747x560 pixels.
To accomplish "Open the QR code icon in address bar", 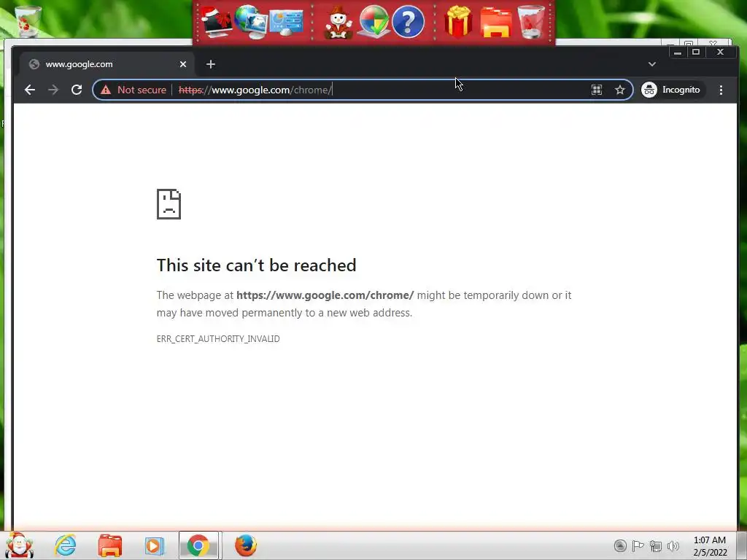I will (x=597, y=90).
